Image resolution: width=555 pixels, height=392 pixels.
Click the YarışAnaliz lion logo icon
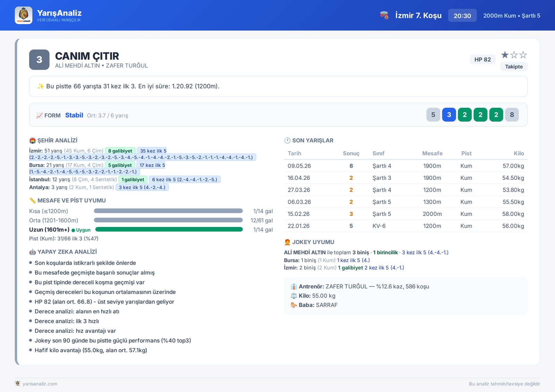(x=24, y=15)
